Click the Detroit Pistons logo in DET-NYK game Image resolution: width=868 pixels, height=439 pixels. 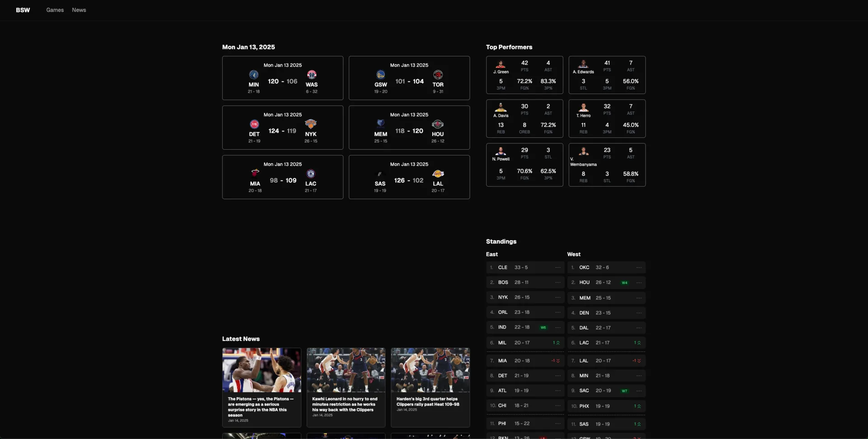pos(254,124)
